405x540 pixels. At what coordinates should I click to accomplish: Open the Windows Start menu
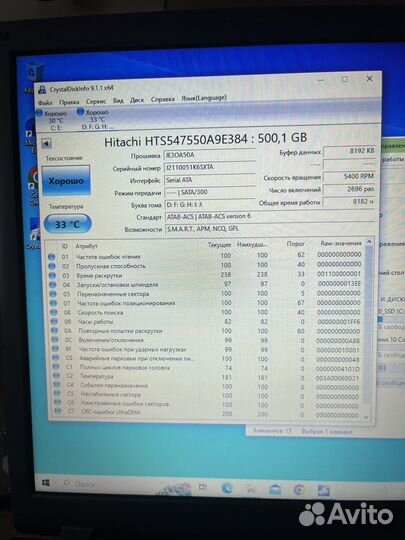(x=45, y=483)
